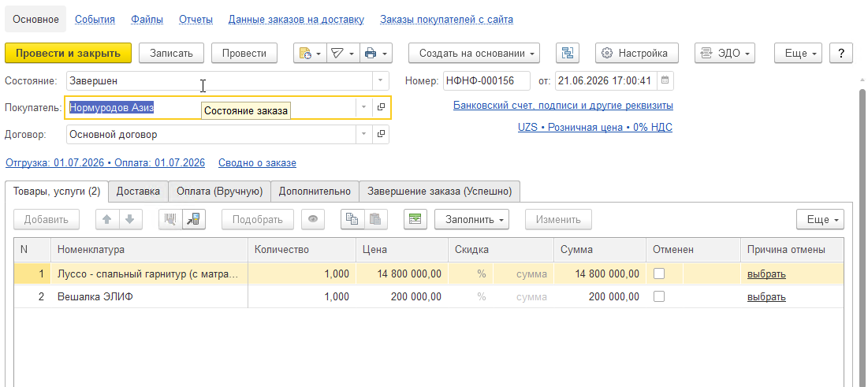
Task: Open the События section link
Action: pos(95,20)
